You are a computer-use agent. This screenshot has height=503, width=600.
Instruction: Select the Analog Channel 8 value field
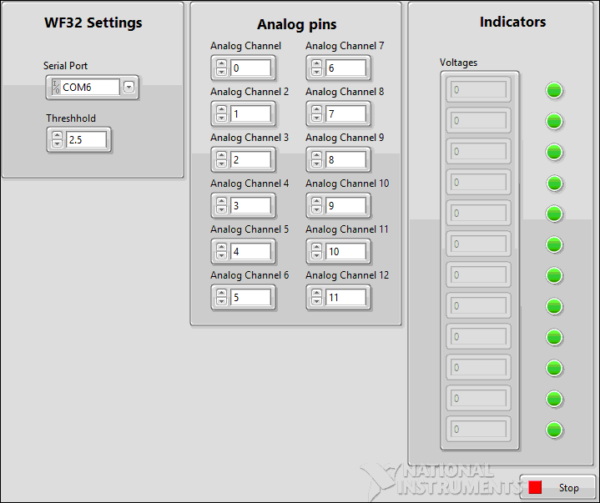[345, 114]
